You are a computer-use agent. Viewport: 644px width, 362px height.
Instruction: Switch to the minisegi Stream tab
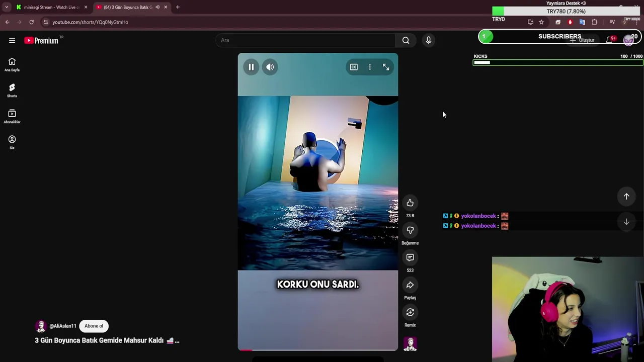[51, 7]
